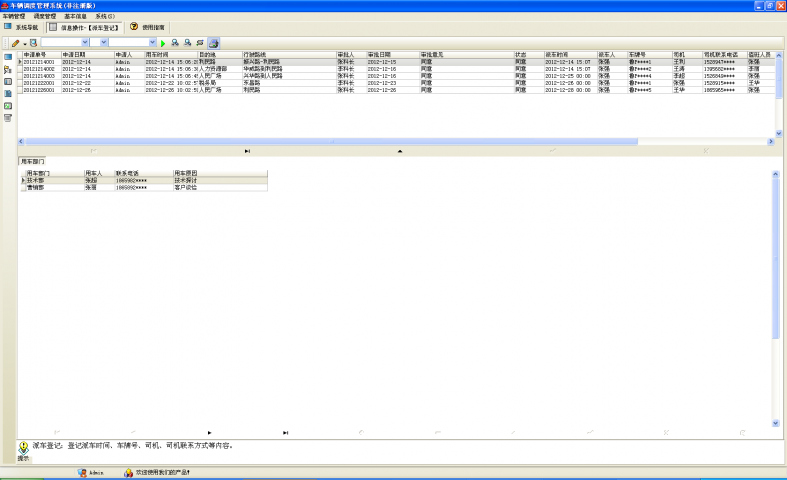The width and height of the screenshot is (787, 480).
Task: Click the bottom icon in left sidebar
Action: click(8, 117)
